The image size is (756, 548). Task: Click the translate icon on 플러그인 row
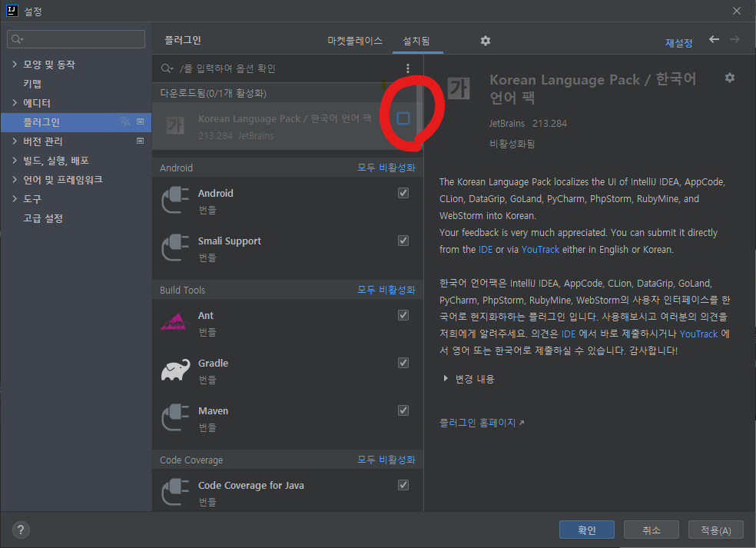click(125, 121)
